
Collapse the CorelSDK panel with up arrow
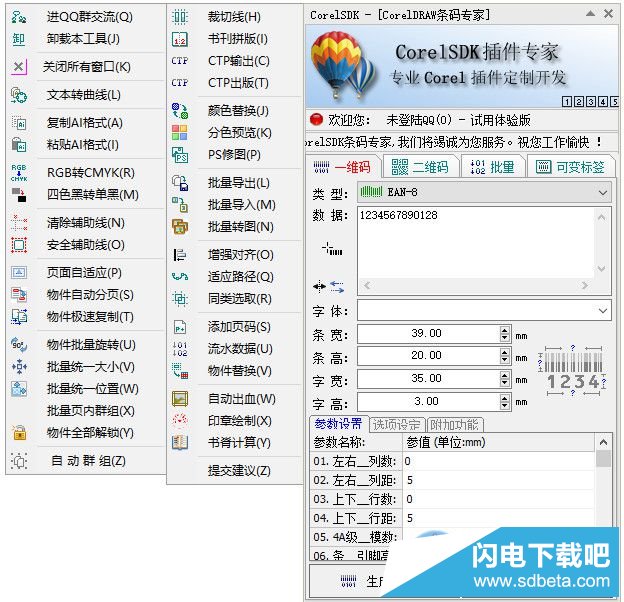pos(591,14)
